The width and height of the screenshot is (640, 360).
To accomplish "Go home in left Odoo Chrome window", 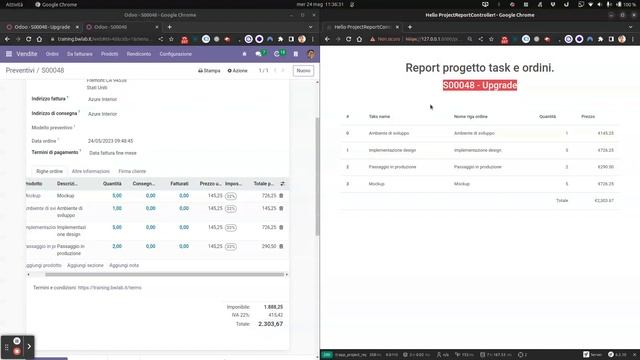I will click(x=39, y=39).
